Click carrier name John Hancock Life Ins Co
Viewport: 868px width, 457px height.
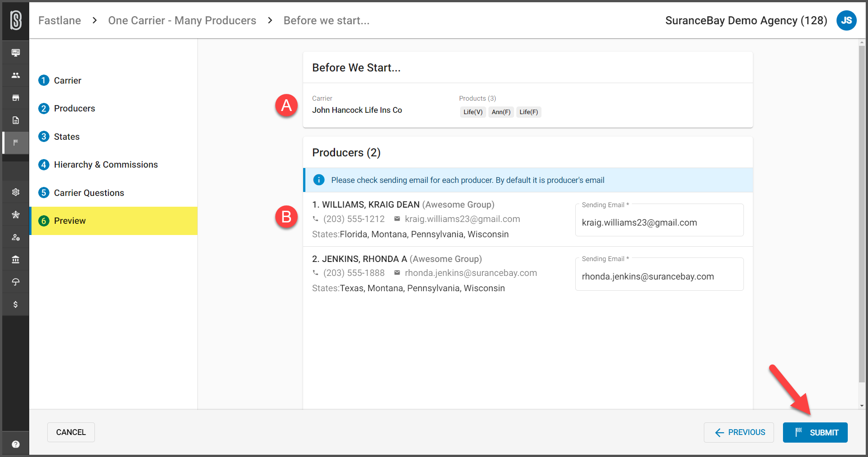pyautogui.click(x=357, y=110)
